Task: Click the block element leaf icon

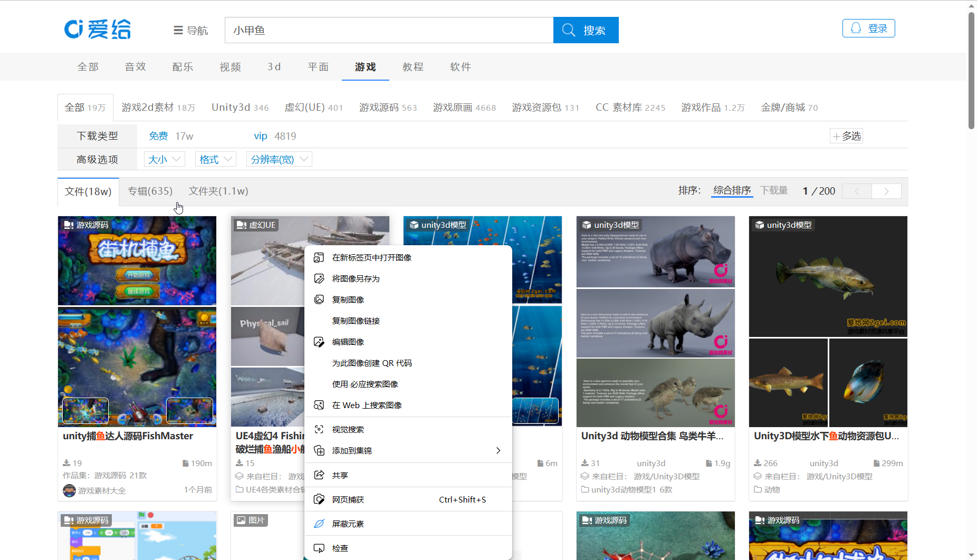Action: pyautogui.click(x=319, y=524)
